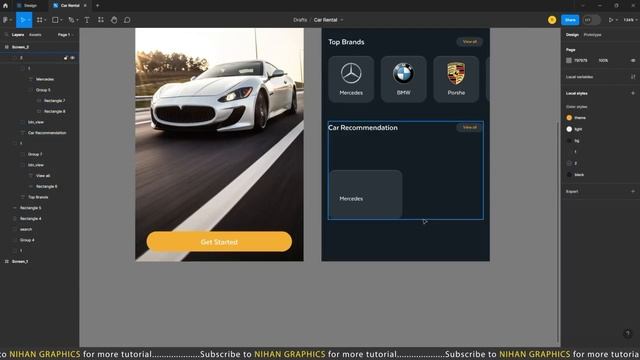640x360 pixels.
Task: Select the Group 5 layer
Action: [43, 90]
